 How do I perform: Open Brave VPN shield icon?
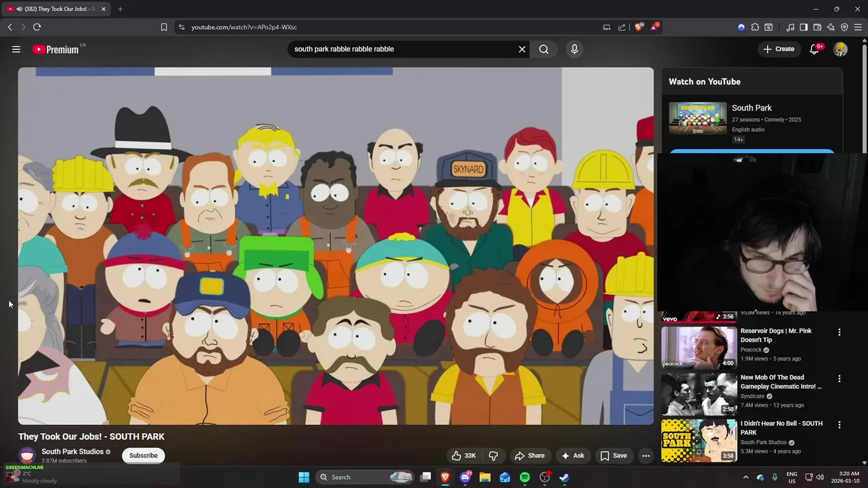coord(844,27)
